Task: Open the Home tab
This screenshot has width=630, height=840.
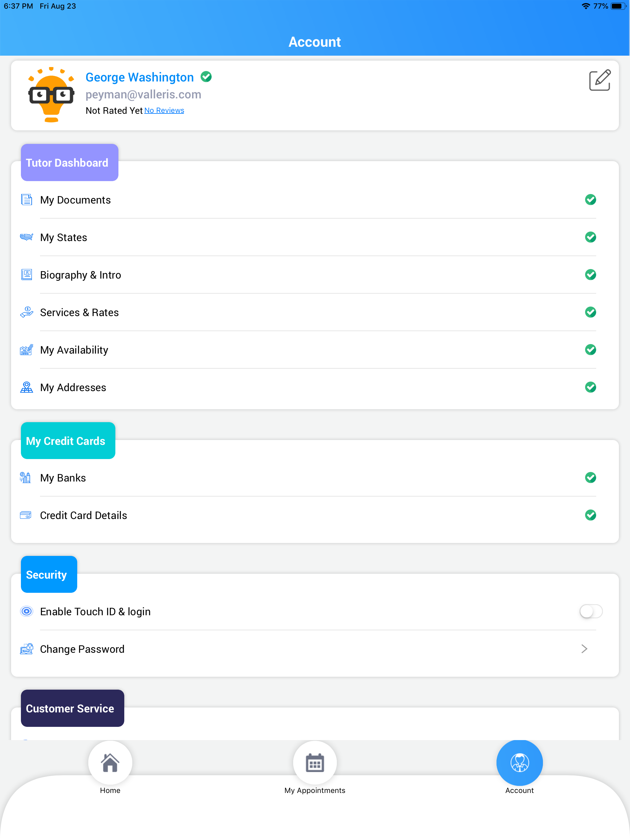Action: click(x=110, y=763)
